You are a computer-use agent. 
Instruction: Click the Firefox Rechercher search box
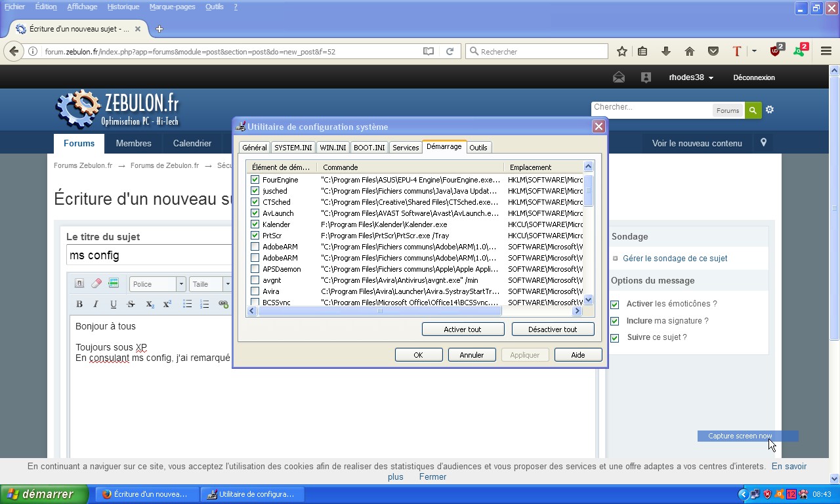[537, 51]
